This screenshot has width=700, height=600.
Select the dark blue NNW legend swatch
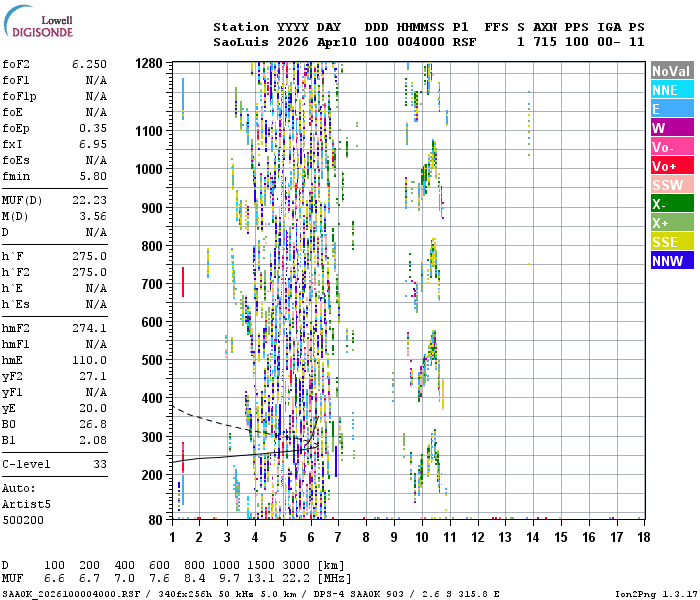click(671, 261)
